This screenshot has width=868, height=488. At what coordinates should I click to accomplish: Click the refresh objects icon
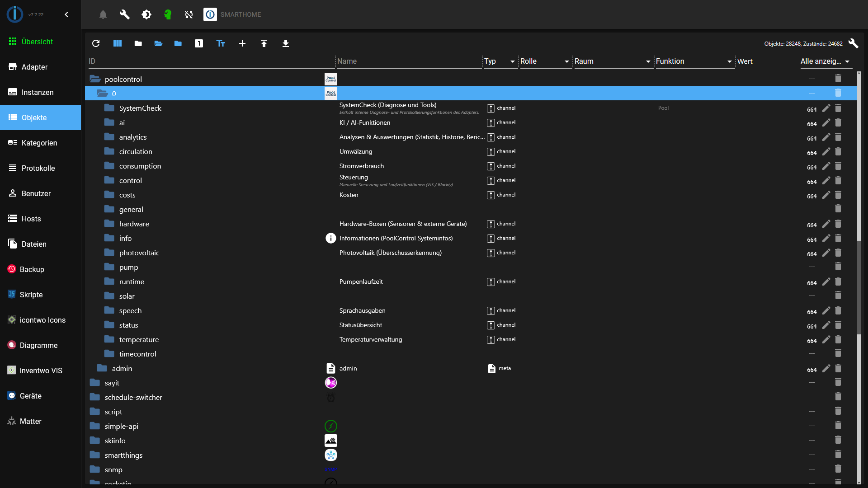[96, 43]
